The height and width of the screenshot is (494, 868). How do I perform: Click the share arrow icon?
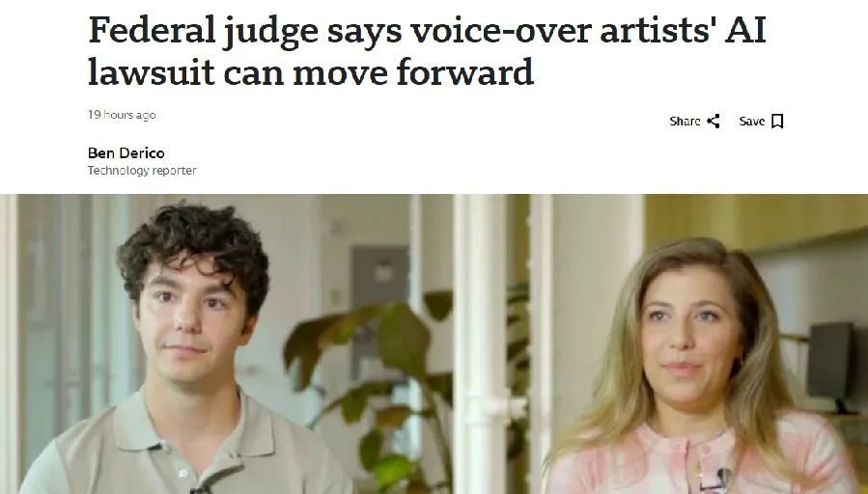[x=714, y=122]
